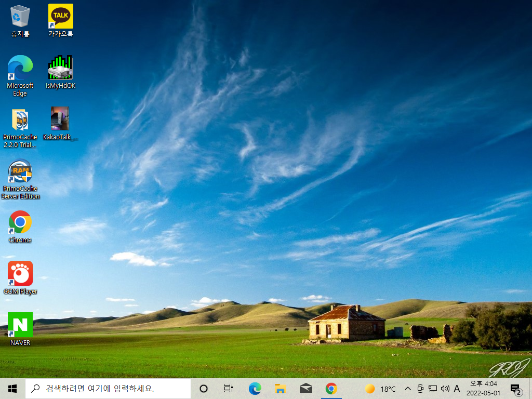This screenshot has height=399, width=532.
Task: Launch File Explorer from the taskbar
Action: coord(280,389)
